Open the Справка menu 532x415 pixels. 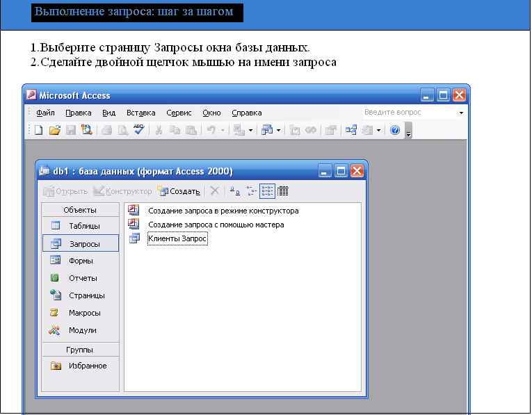click(x=247, y=113)
